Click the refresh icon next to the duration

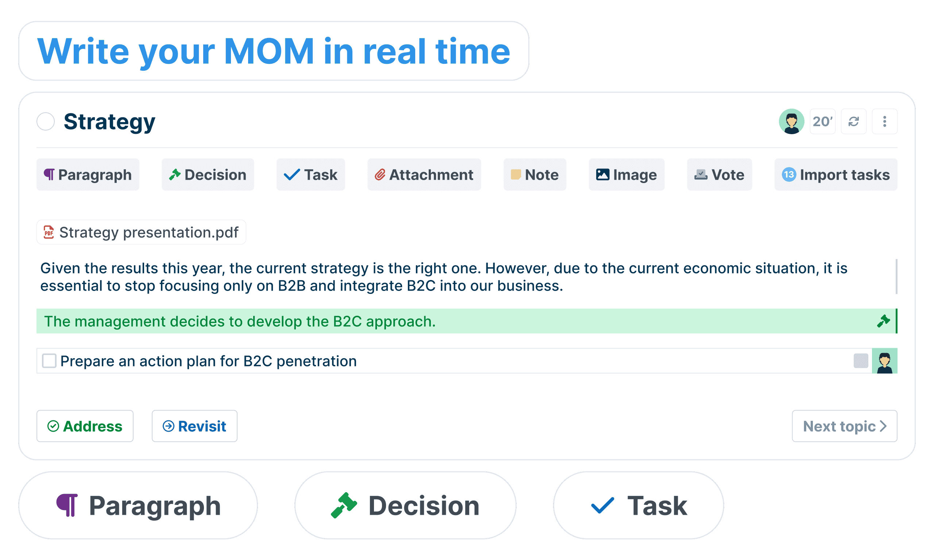[x=853, y=121]
